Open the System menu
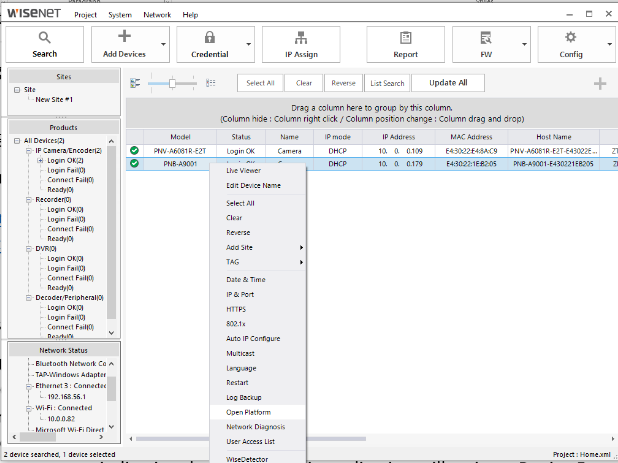This screenshot has width=618, height=463. pos(120,15)
